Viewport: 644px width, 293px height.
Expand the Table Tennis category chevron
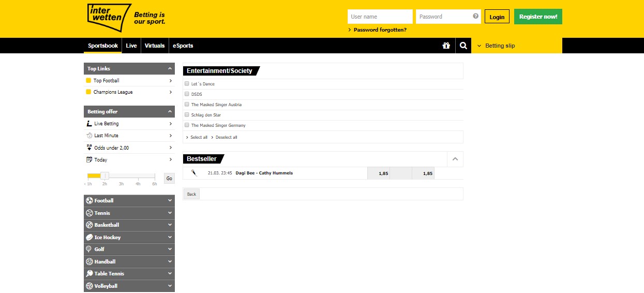pos(170,273)
